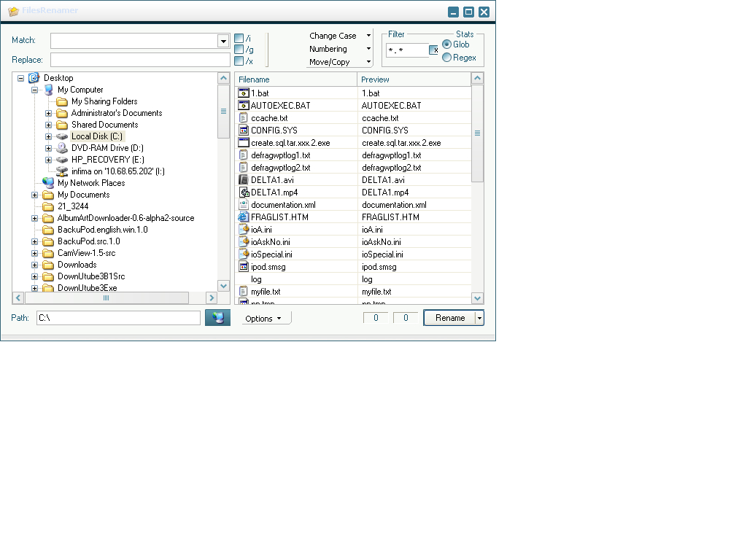The width and height of the screenshot is (747, 560).
Task: Select the Regex radio button
Action: (x=447, y=58)
